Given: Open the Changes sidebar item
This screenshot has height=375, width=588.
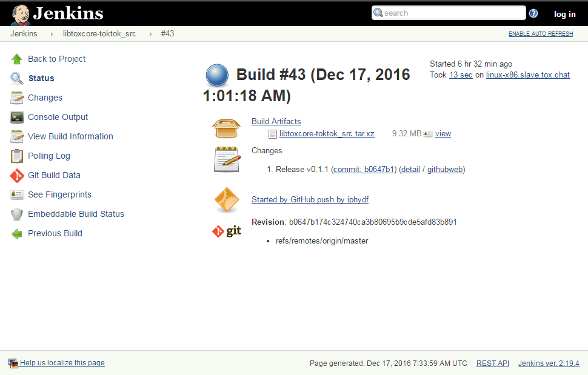Looking at the screenshot, I should 45,98.
